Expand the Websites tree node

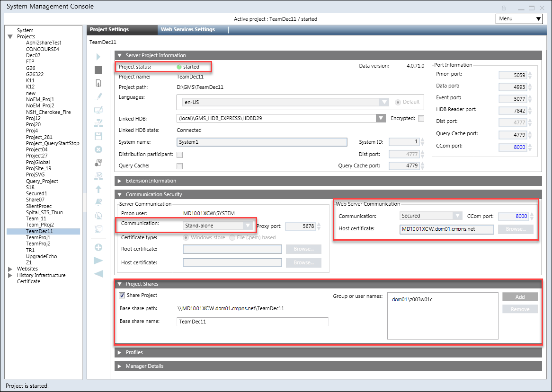10,269
